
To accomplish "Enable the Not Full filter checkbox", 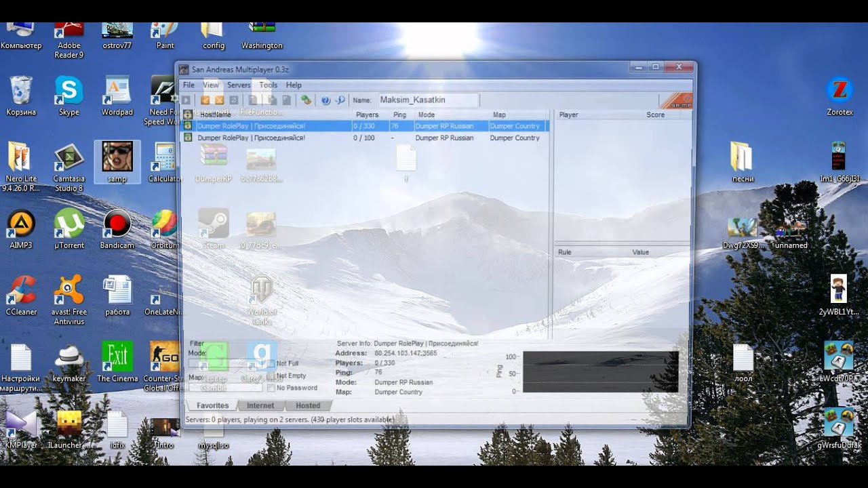I will click(271, 363).
